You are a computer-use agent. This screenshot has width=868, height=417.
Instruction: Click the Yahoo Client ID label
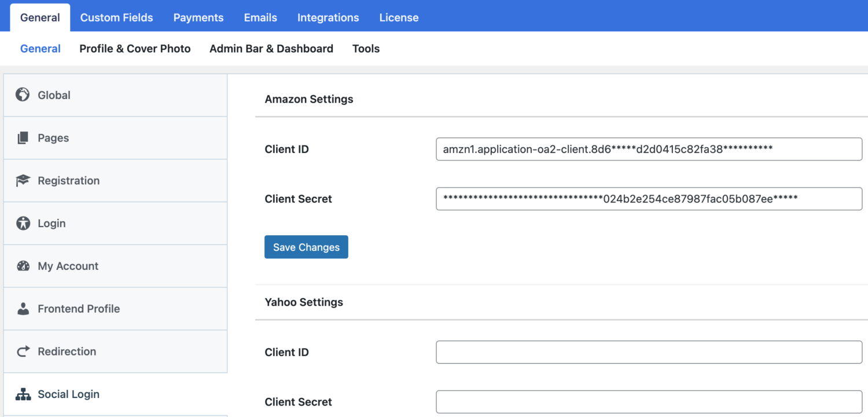(287, 352)
